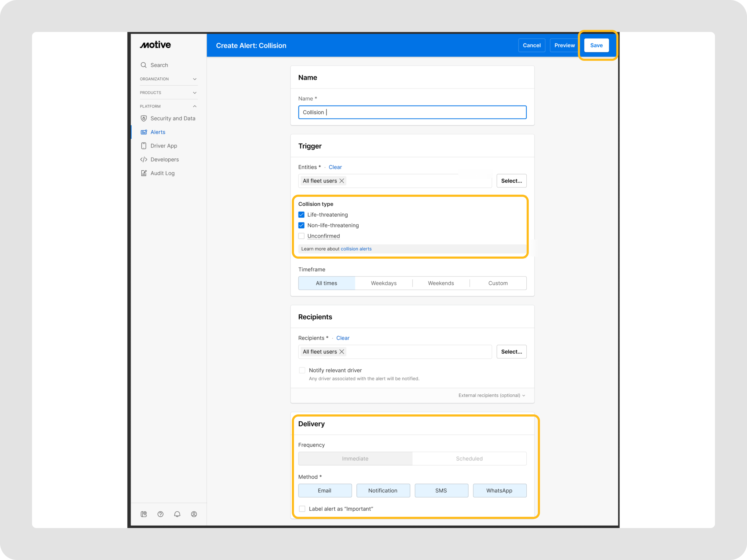Click the Motive logo
The image size is (747, 560).
pyautogui.click(x=155, y=45)
